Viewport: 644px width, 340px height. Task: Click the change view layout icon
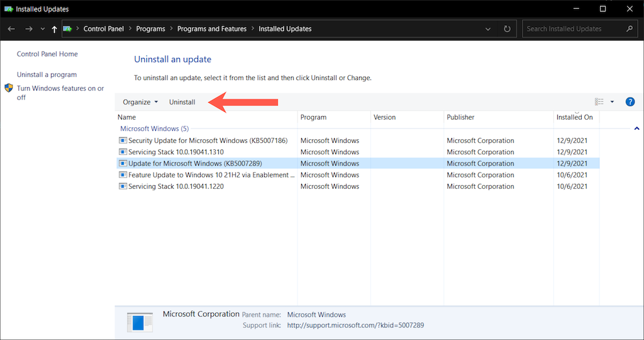[x=599, y=102]
